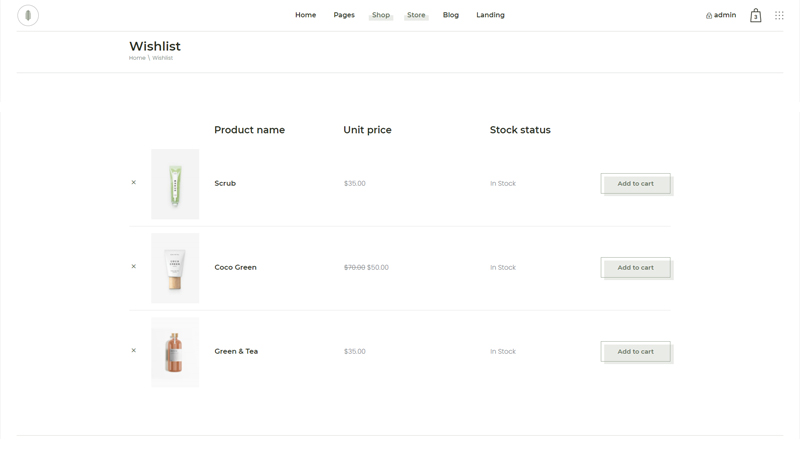Viewport: 800px width, 455px height.
Task: Open the grid menu icon
Action: tap(779, 15)
